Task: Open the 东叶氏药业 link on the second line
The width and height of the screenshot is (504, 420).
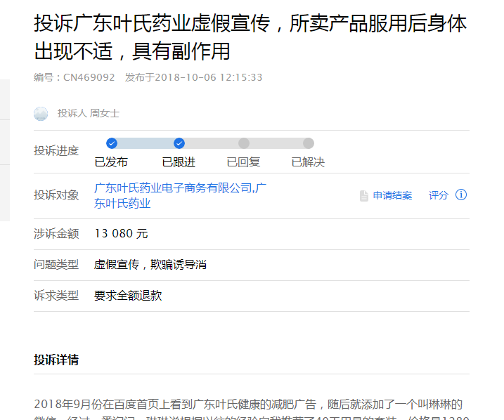Action: pyautogui.click(x=122, y=204)
